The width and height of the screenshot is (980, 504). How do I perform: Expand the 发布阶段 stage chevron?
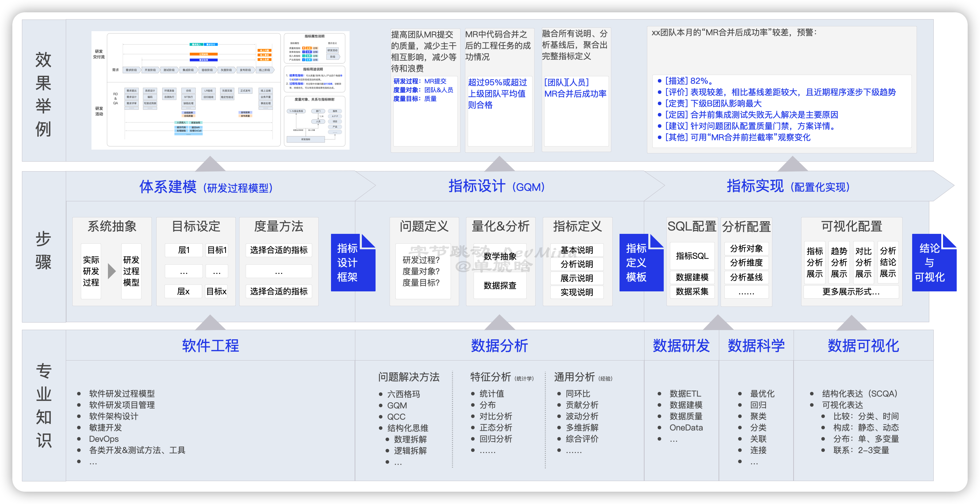[245, 70]
